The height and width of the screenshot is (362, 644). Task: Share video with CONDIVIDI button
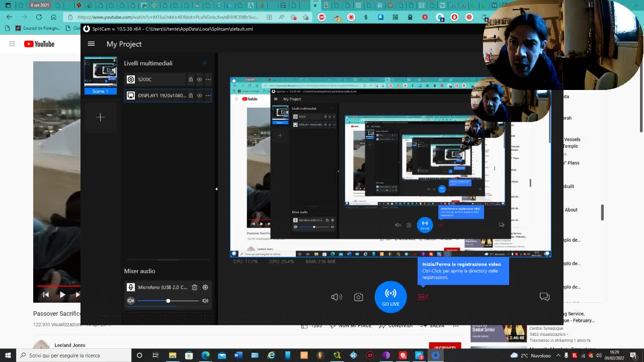click(x=396, y=326)
